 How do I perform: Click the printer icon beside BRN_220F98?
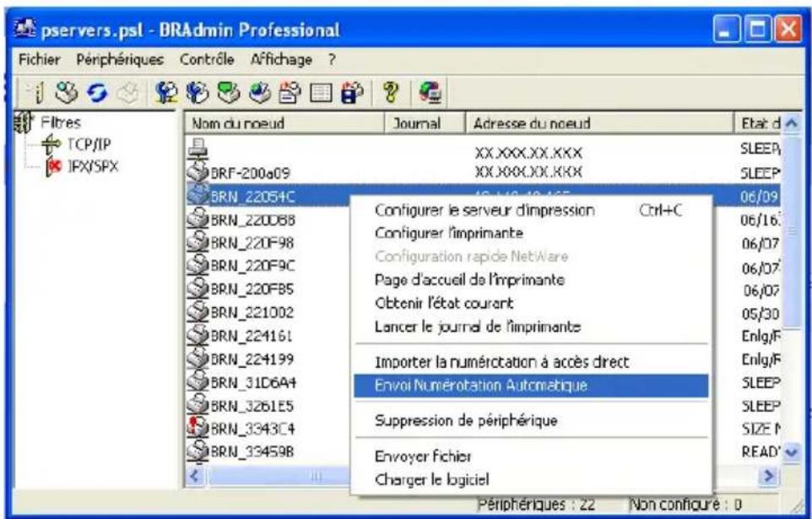pos(198,242)
